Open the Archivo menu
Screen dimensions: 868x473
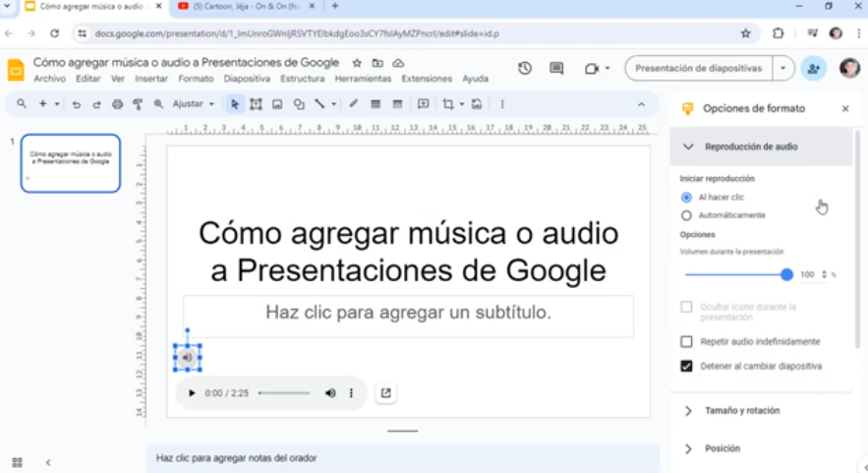click(49, 79)
